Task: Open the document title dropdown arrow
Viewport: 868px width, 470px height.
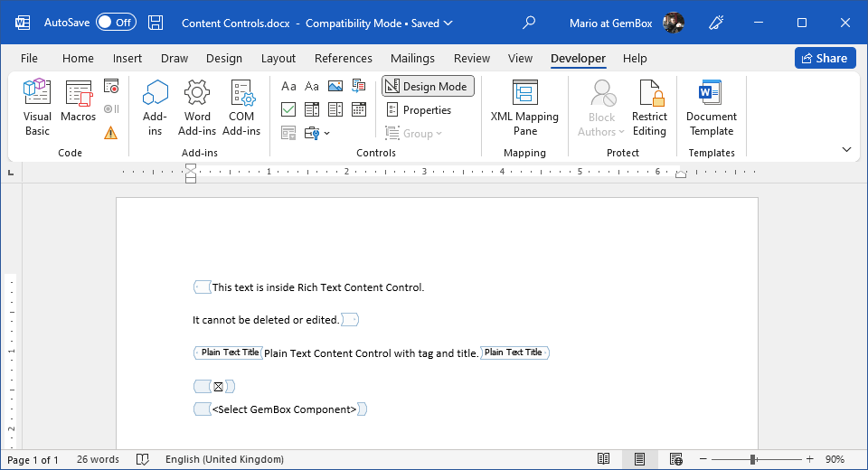Action: pos(450,23)
